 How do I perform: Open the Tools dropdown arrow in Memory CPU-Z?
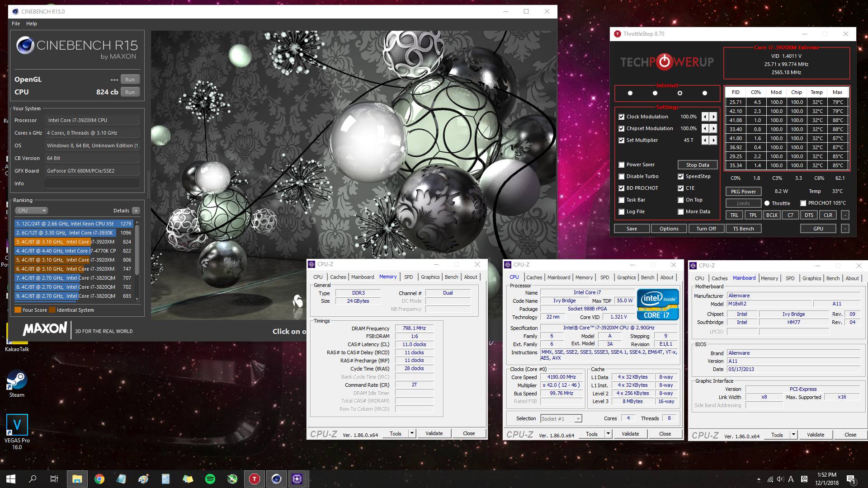tap(412, 433)
